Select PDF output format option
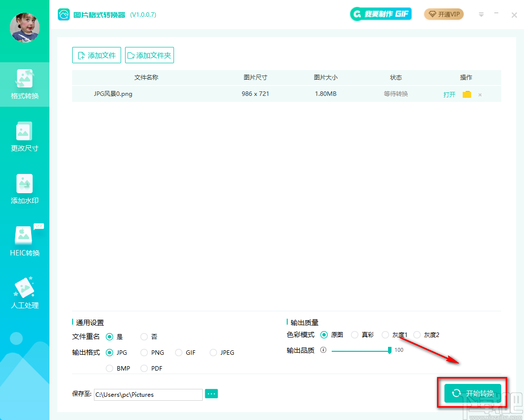 tap(144, 368)
